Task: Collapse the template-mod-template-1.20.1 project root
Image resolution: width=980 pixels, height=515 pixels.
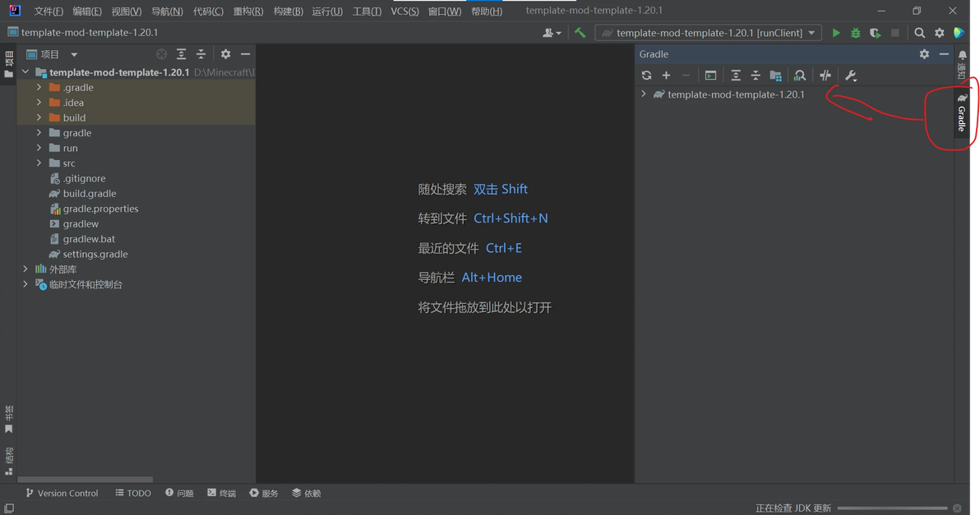Action: click(x=25, y=71)
